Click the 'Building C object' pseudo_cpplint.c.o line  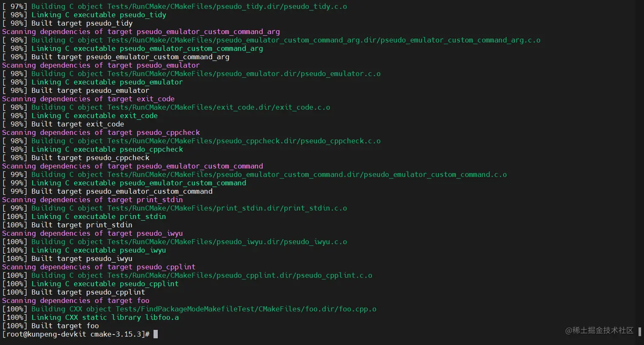point(187,275)
